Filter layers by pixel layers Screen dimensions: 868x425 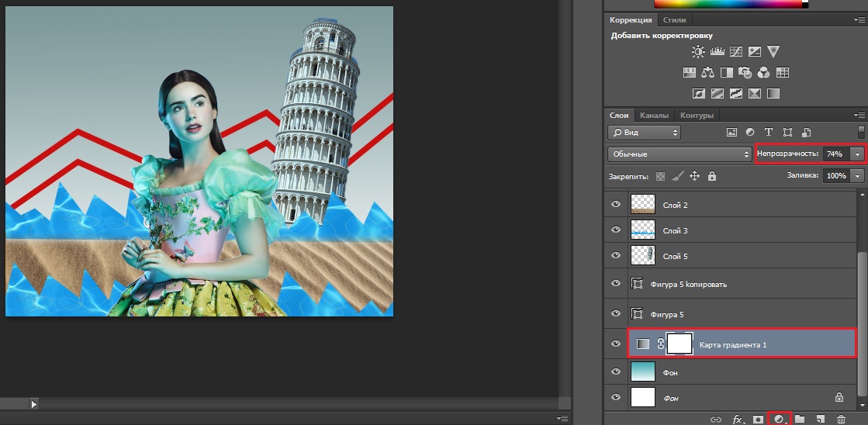731,133
